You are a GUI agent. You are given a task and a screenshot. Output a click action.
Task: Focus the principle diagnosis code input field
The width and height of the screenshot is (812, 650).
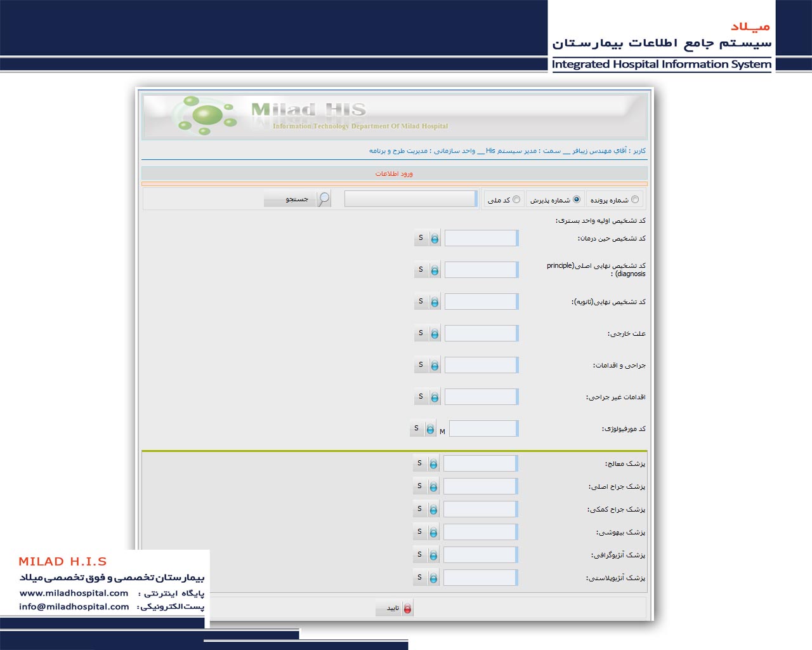481,270
